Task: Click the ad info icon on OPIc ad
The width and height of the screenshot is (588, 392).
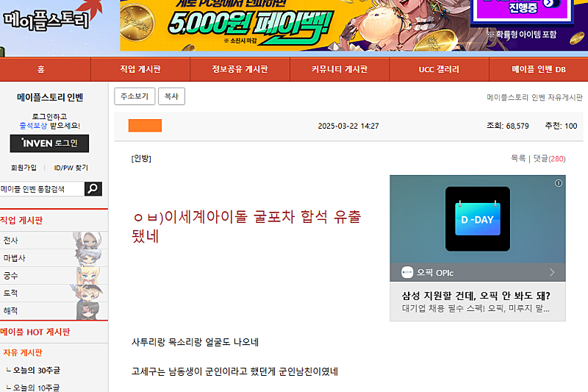Action: (x=559, y=183)
